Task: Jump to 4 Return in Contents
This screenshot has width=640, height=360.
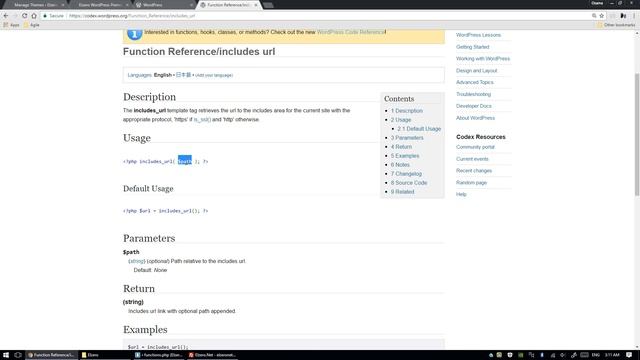Action: 401,147
